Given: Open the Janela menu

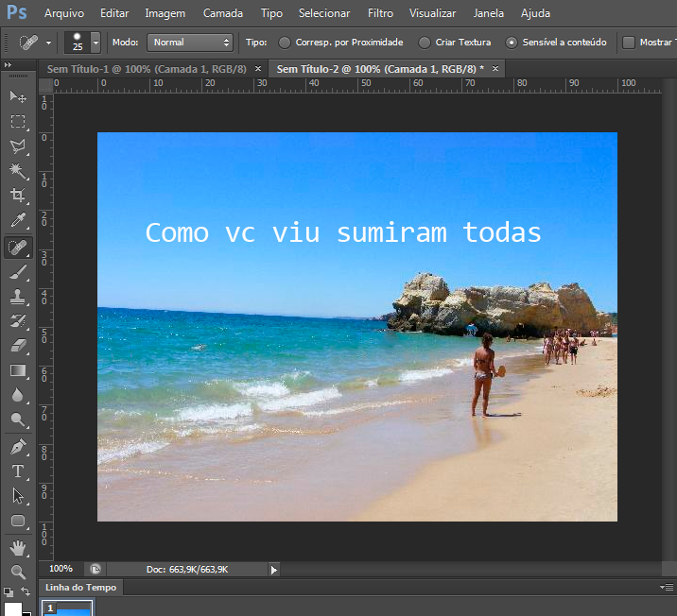Looking at the screenshot, I should (x=488, y=13).
